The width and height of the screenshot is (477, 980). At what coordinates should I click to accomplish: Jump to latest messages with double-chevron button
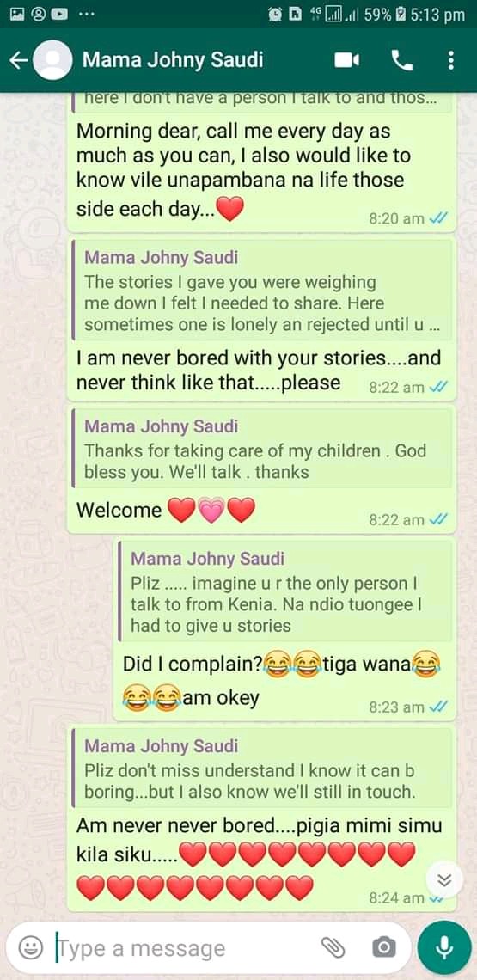(444, 880)
